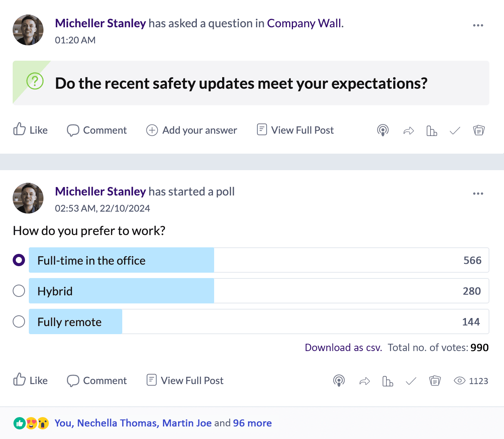Click the checkmark icon on the question post
The height and width of the screenshot is (439, 504).
pyautogui.click(x=455, y=131)
